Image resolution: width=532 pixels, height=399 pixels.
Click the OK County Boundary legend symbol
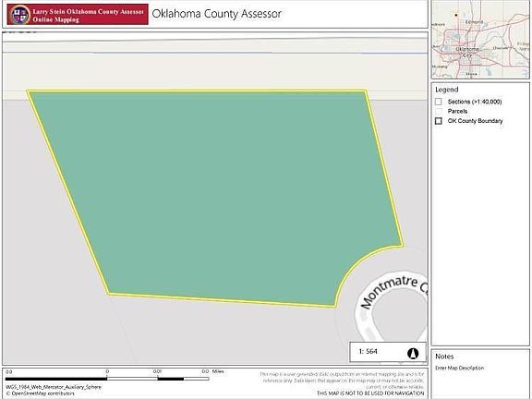point(439,121)
